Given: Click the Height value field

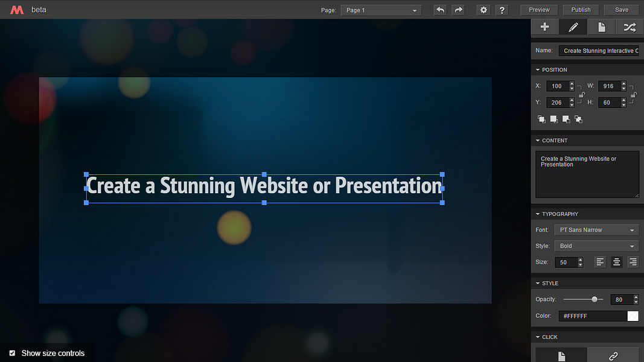Looking at the screenshot, I should tap(610, 103).
